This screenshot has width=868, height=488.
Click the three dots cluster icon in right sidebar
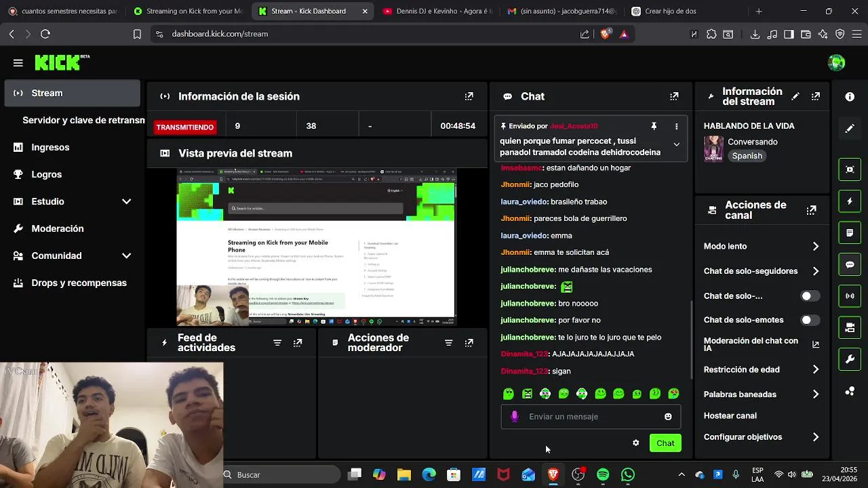pos(850,391)
